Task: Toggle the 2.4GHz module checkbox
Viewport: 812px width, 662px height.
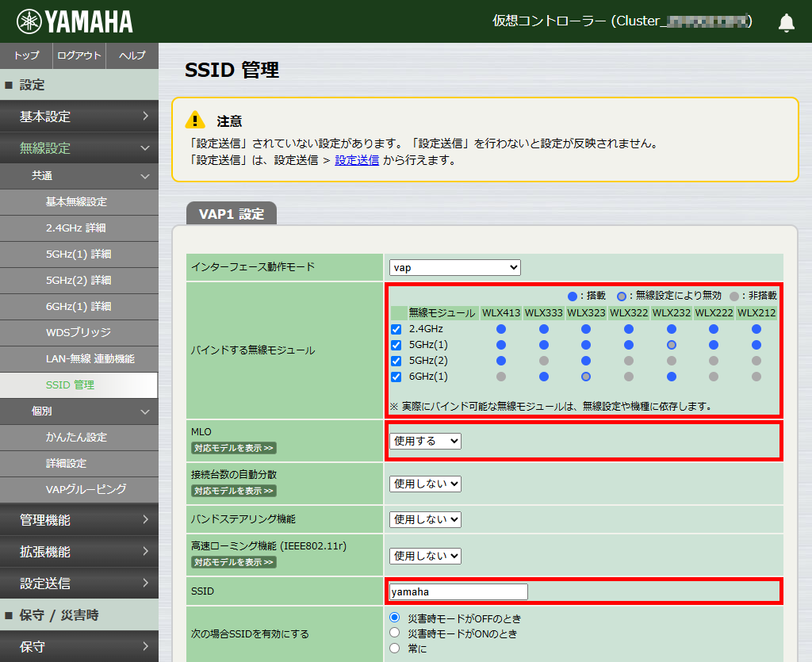Action: 396,329
